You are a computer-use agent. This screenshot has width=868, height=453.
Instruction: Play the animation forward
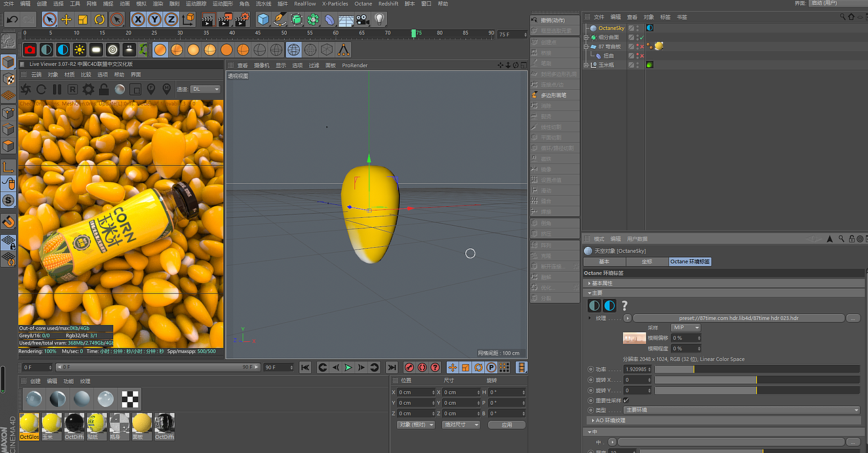pyautogui.click(x=348, y=368)
